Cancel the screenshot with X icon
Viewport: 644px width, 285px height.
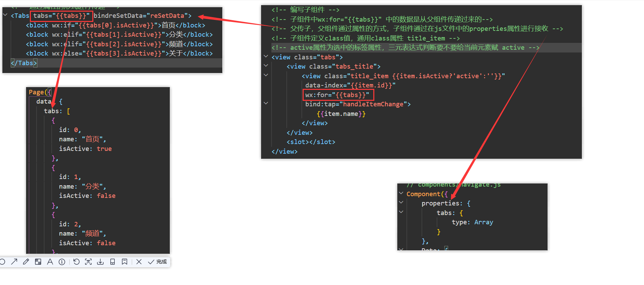tap(139, 262)
